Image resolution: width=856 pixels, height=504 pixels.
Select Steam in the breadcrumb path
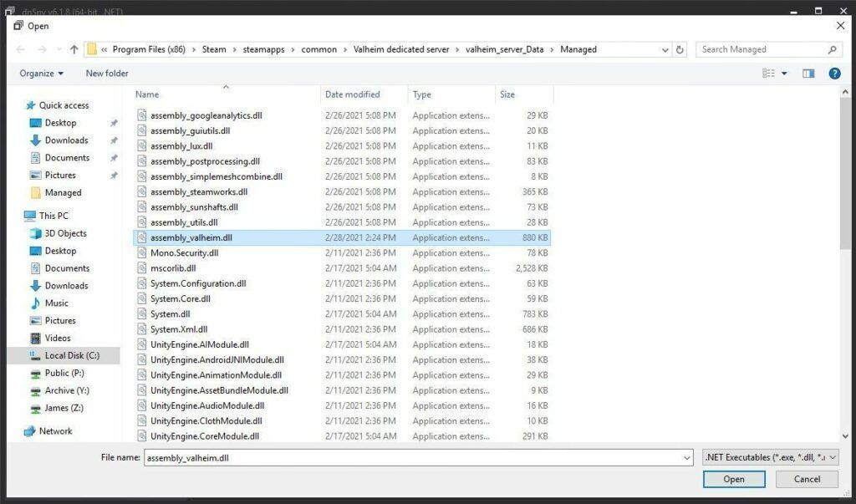[214, 49]
